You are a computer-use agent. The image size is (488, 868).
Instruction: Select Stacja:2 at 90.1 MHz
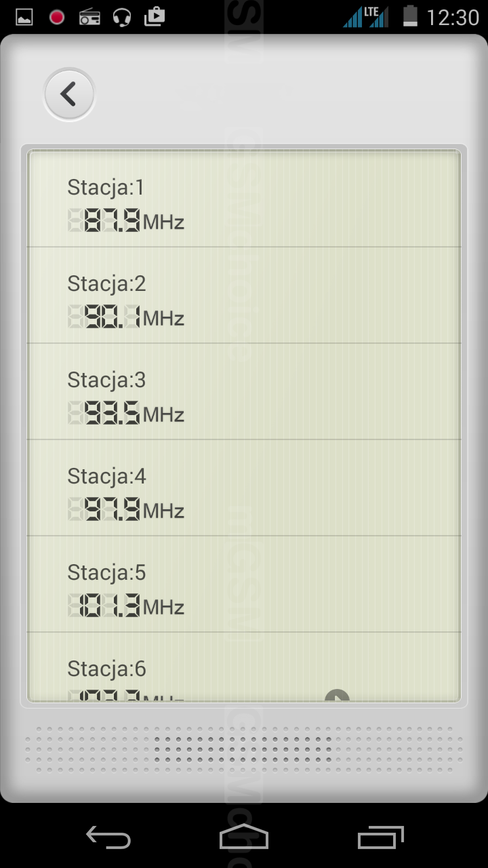[244, 296]
